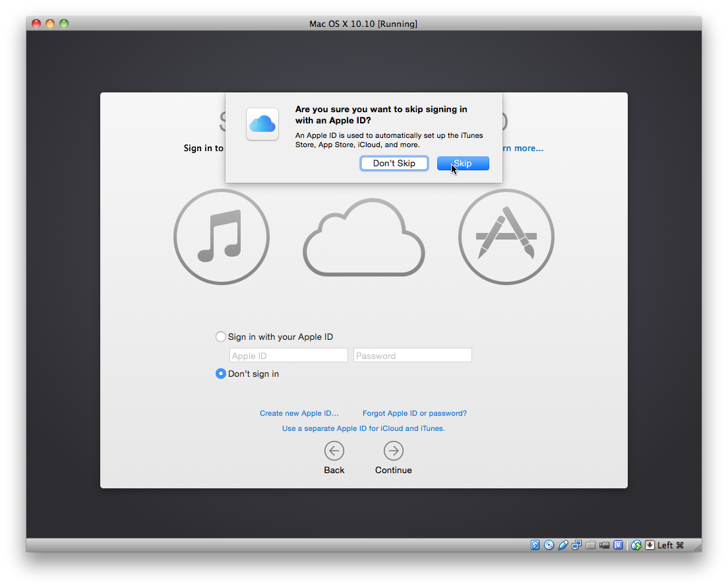Click the keyboard capture arrow status icon
This screenshot has width=728, height=588.
(650, 545)
